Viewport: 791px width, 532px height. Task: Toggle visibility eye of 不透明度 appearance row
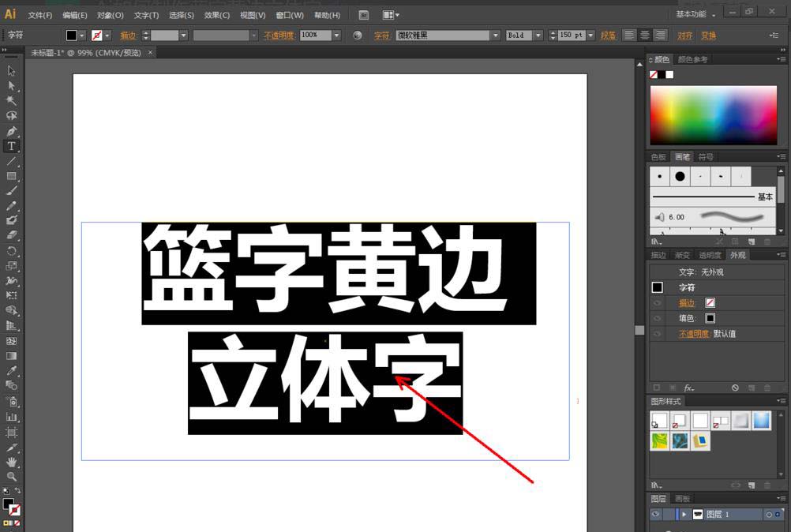click(657, 334)
